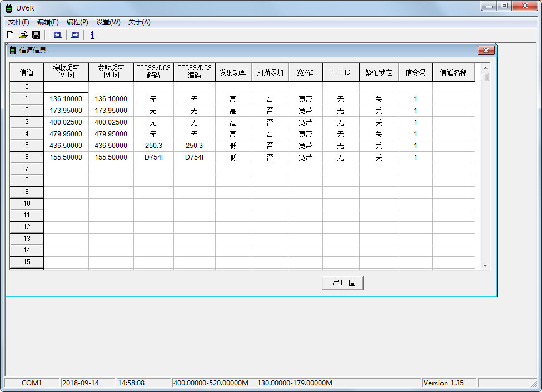Click date 2018-09-14 in status bar
Image resolution: width=542 pixels, height=392 pixels.
tap(81, 383)
